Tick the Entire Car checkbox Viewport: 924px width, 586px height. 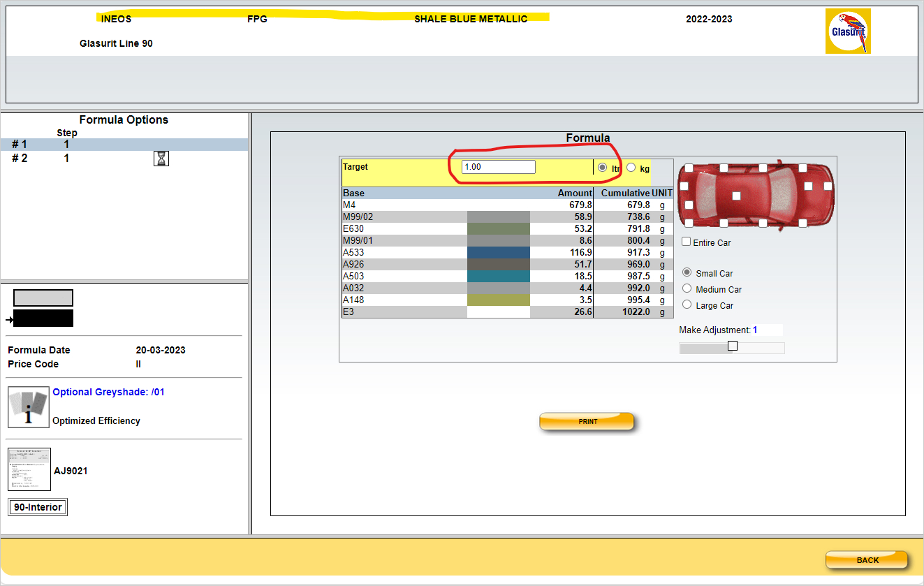coord(687,242)
